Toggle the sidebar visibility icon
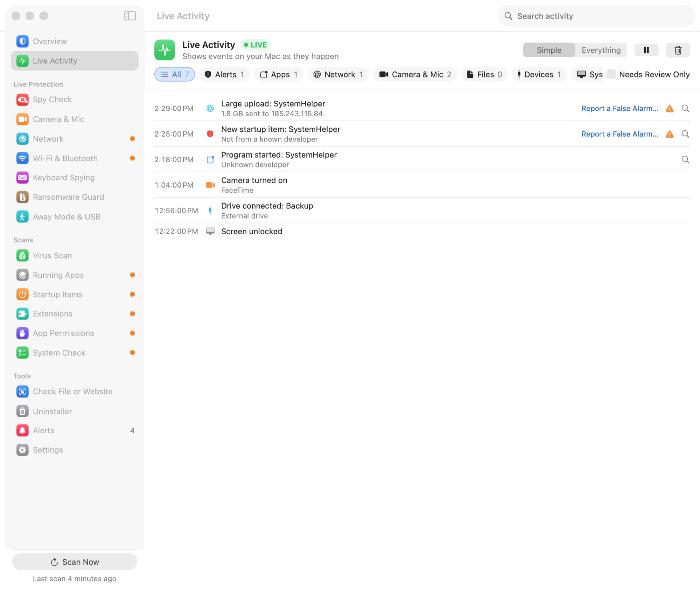Screen dimensions: 700x594 coord(130,16)
